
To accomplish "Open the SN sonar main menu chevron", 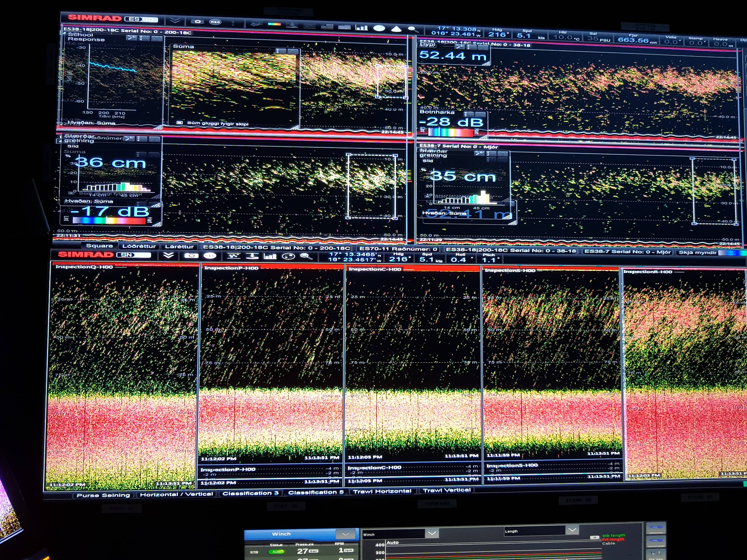I will pos(169,255).
